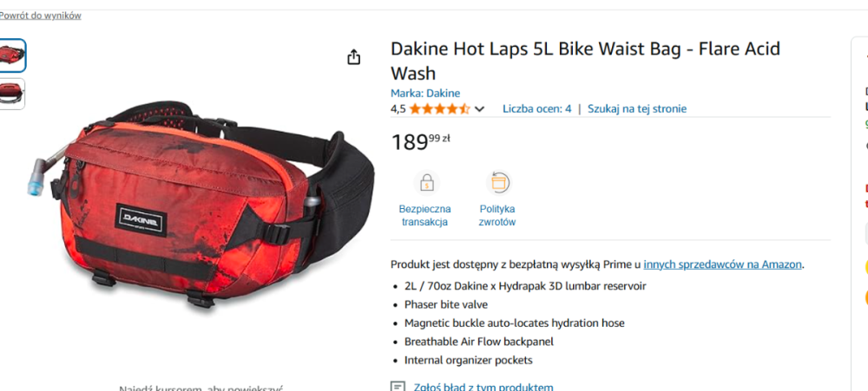Image resolution: width=868 pixels, height=391 pixels.
Task: Open innych sprzedawców na Amazon link
Action: click(x=722, y=264)
